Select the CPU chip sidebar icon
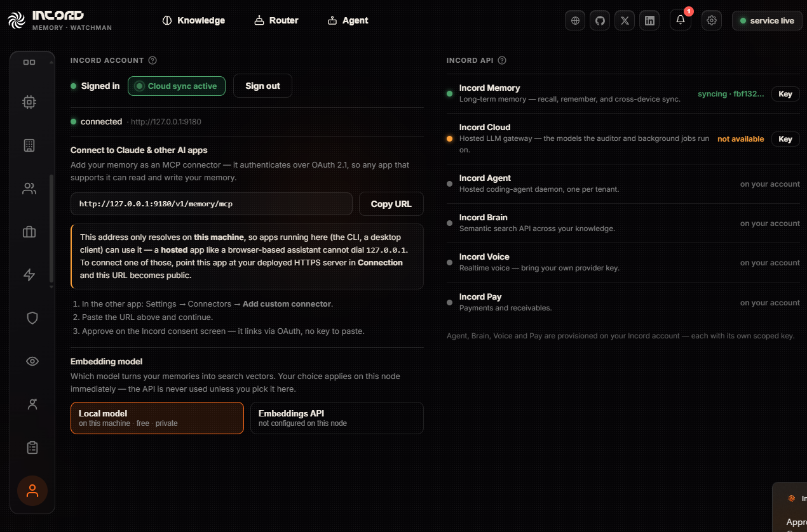Viewport: 807px width, 532px height. click(29, 102)
